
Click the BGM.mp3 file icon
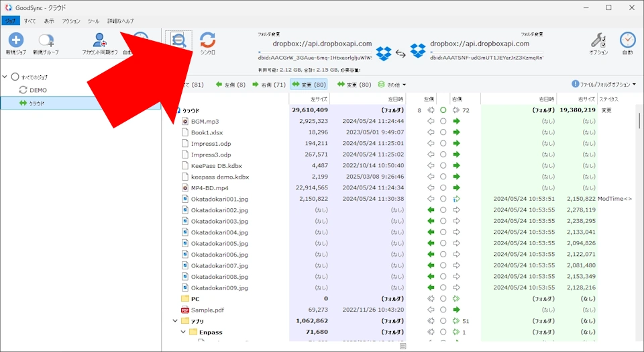point(185,122)
